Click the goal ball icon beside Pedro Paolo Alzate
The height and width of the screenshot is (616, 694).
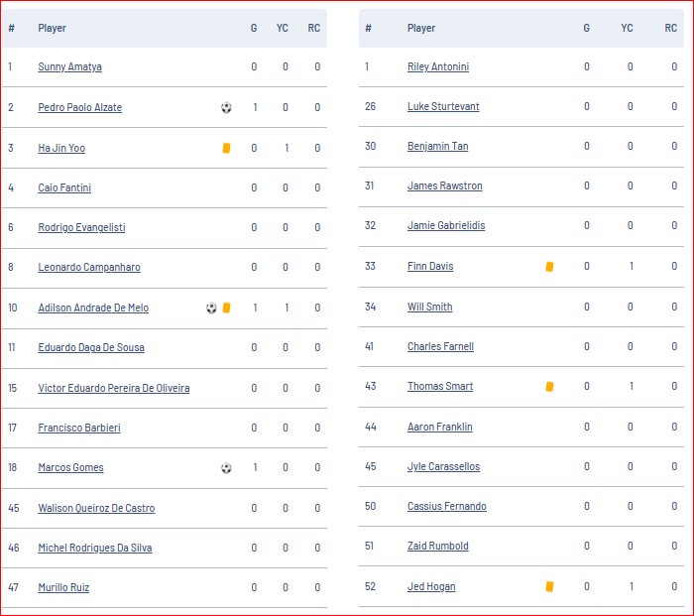(x=226, y=107)
